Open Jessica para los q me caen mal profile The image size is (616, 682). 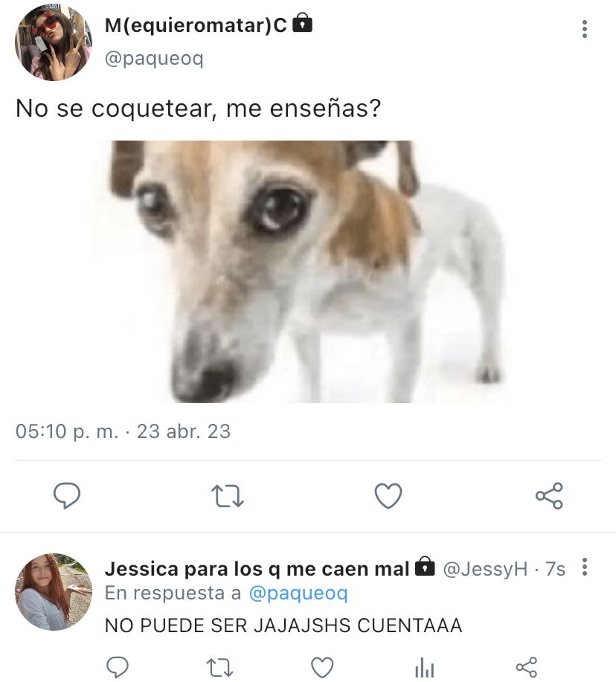point(257,568)
